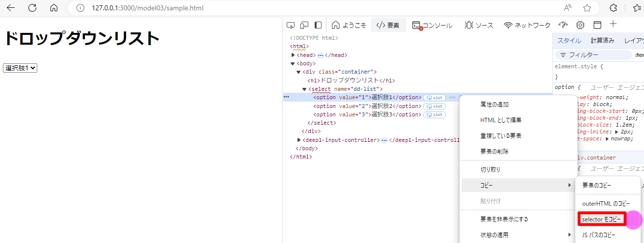Click the browser address bar URL
Image resolution: width=644 pixels, height=243 pixels.
pyautogui.click(x=148, y=8)
